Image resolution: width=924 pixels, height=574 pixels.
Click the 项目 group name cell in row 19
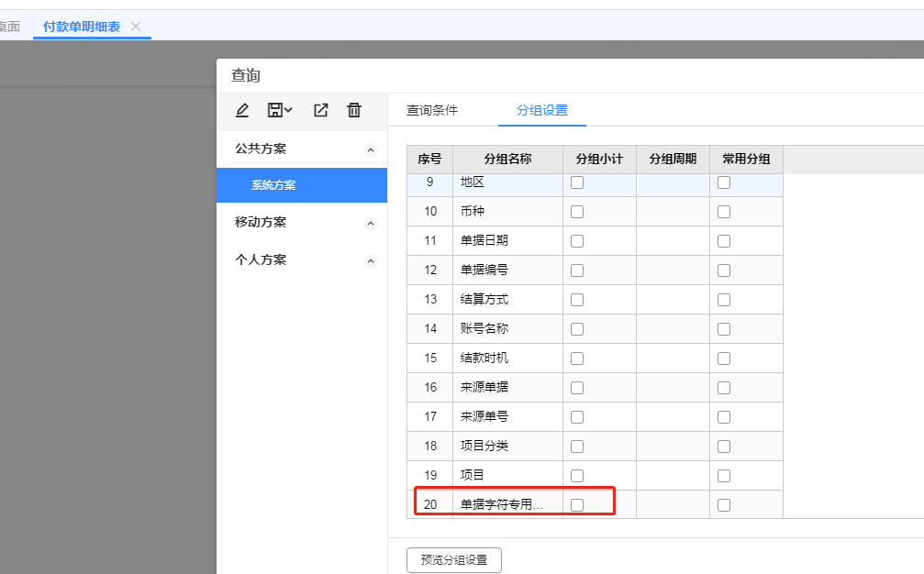tap(508, 475)
